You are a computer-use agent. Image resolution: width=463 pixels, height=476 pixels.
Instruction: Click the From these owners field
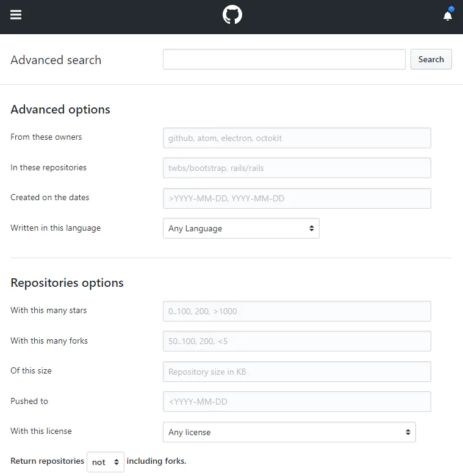296,138
